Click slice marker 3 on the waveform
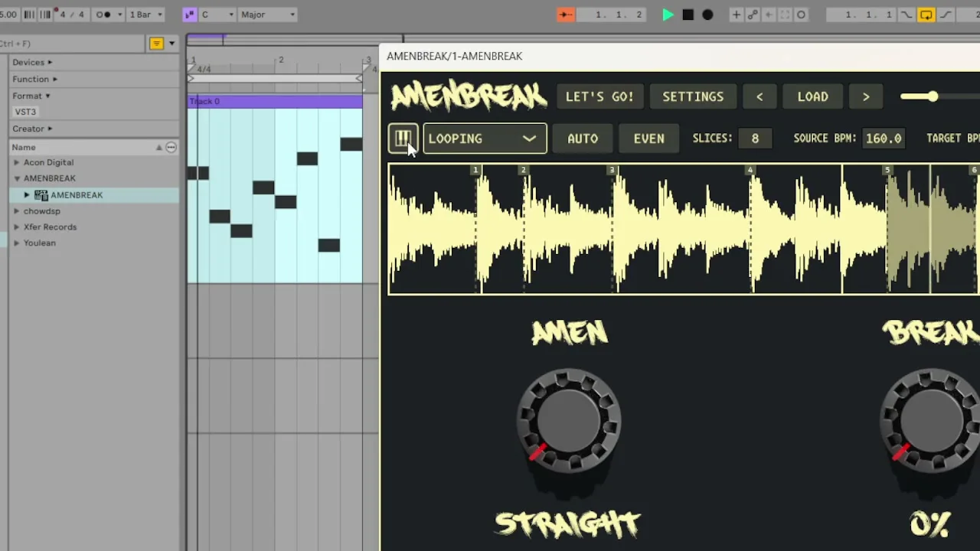This screenshot has height=551, width=980. point(612,170)
